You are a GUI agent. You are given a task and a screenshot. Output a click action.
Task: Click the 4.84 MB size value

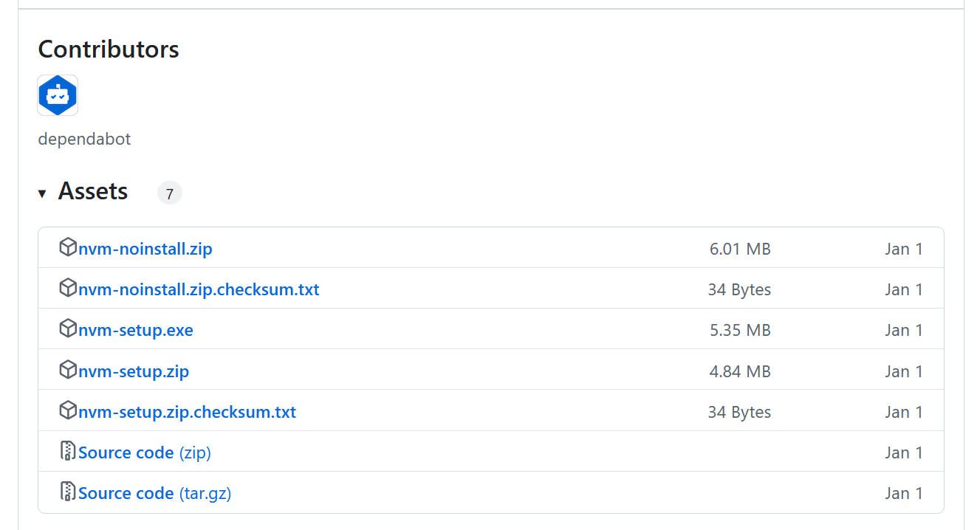tap(740, 371)
